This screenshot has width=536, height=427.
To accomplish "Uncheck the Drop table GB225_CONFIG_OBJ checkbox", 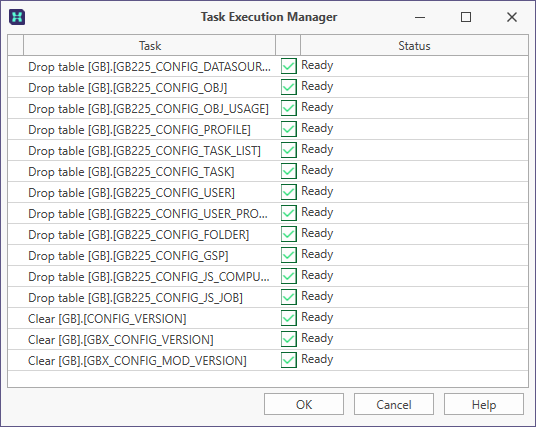I will 289,87.
